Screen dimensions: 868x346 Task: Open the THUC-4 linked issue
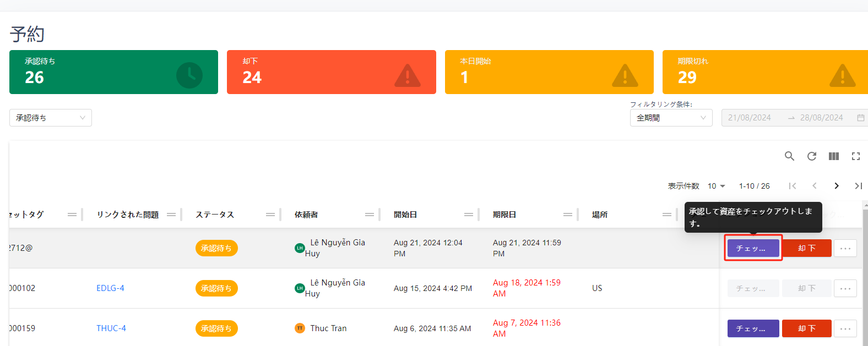(111, 328)
